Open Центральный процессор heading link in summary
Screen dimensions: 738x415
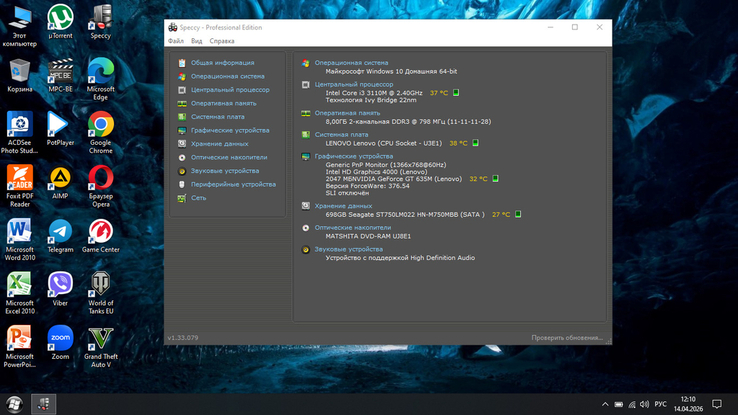click(x=354, y=84)
